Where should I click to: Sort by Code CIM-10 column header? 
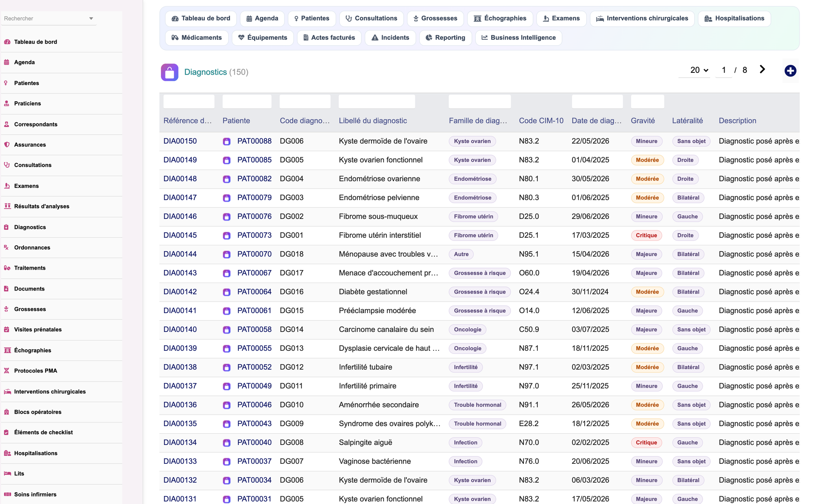pos(541,121)
